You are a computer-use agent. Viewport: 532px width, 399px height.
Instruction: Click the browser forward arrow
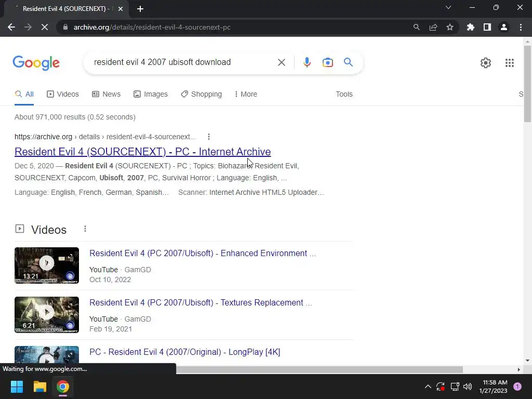click(28, 27)
